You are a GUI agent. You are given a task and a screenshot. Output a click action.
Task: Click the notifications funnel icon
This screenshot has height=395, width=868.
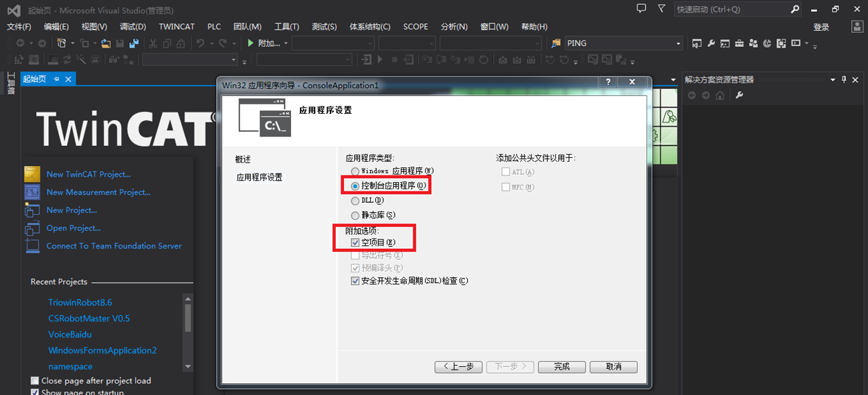[662, 9]
